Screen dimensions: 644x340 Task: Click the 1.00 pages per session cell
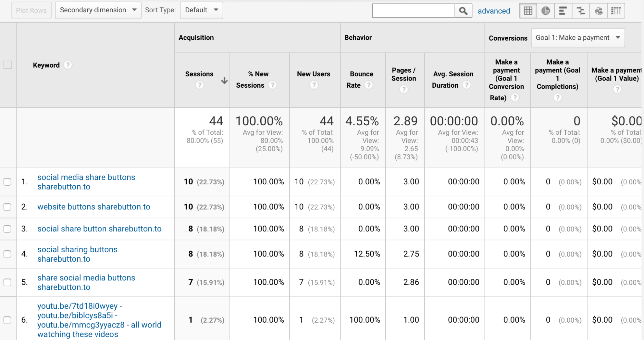(x=411, y=320)
